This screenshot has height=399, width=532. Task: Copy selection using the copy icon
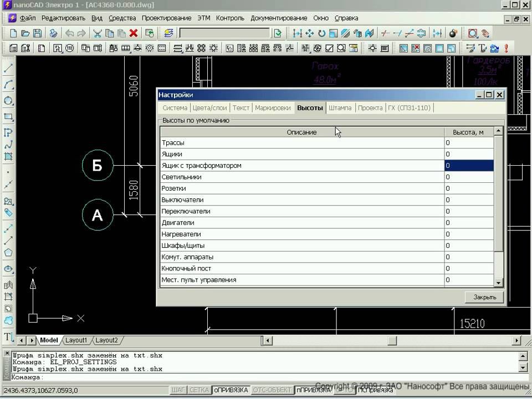(110, 33)
